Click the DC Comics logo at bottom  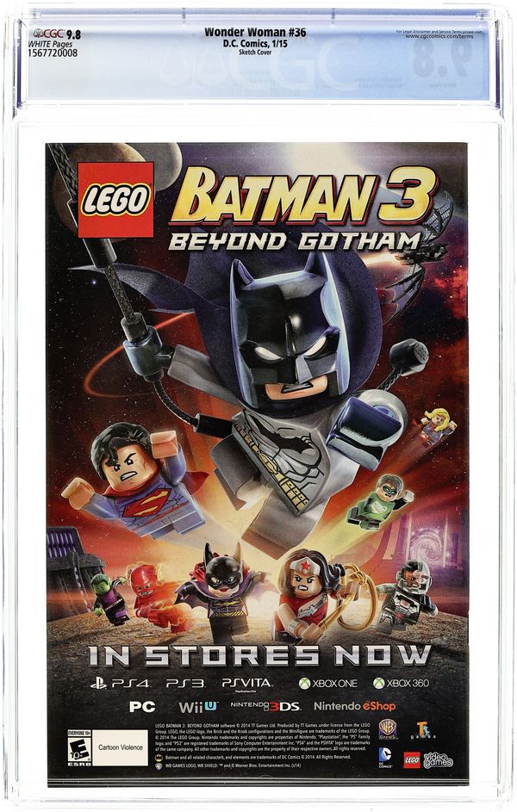click(385, 758)
